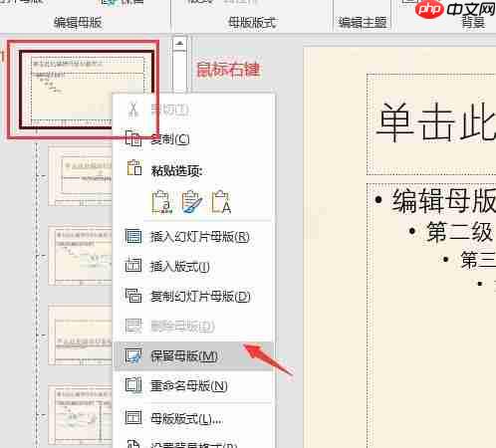Select 保留母版(M) menu entry
Image resolution: width=496 pixels, height=448 pixels.
(x=193, y=356)
